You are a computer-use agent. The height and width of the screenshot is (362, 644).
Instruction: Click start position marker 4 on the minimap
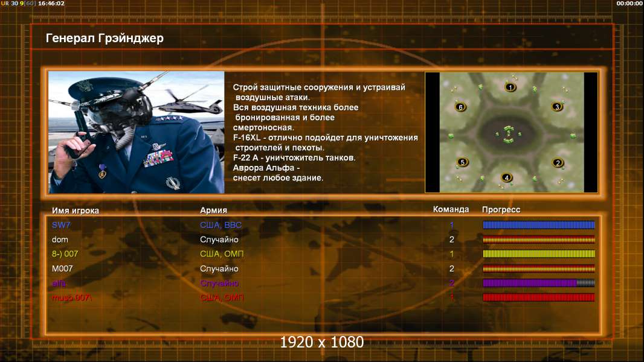(x=507, y=177)
